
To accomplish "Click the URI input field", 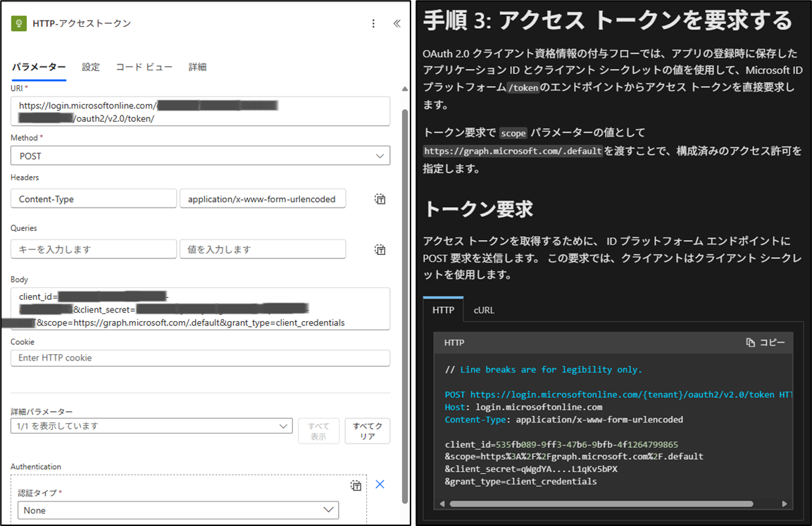I will click(201, 111).
